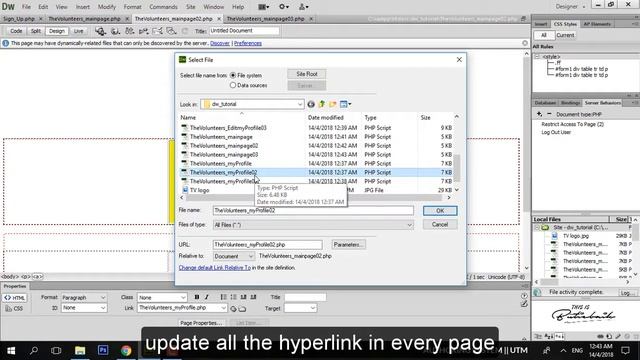The image size is (640, 360).
Task: Open Files of type dropdown
Action: 409,225
